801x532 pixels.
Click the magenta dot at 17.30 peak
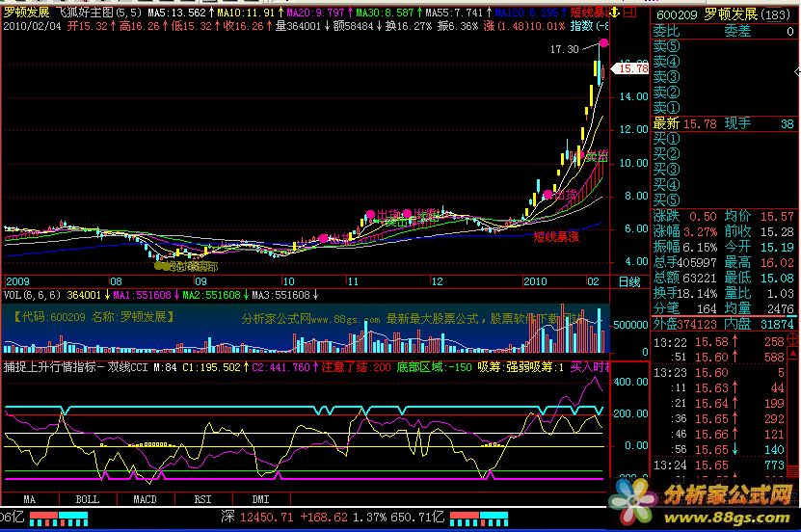603,43
